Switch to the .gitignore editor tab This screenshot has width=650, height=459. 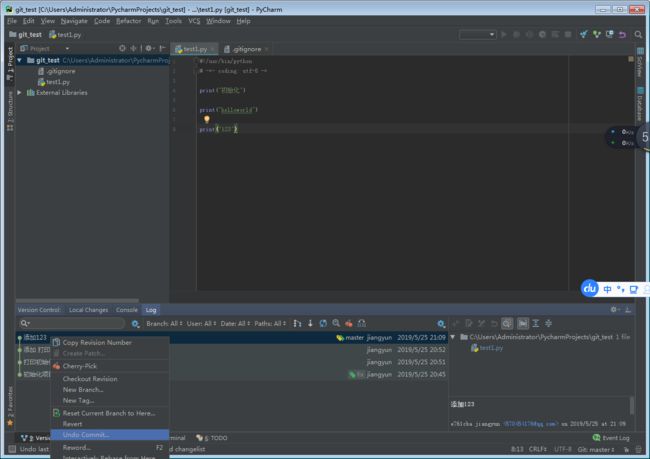(x=247, y=49)
